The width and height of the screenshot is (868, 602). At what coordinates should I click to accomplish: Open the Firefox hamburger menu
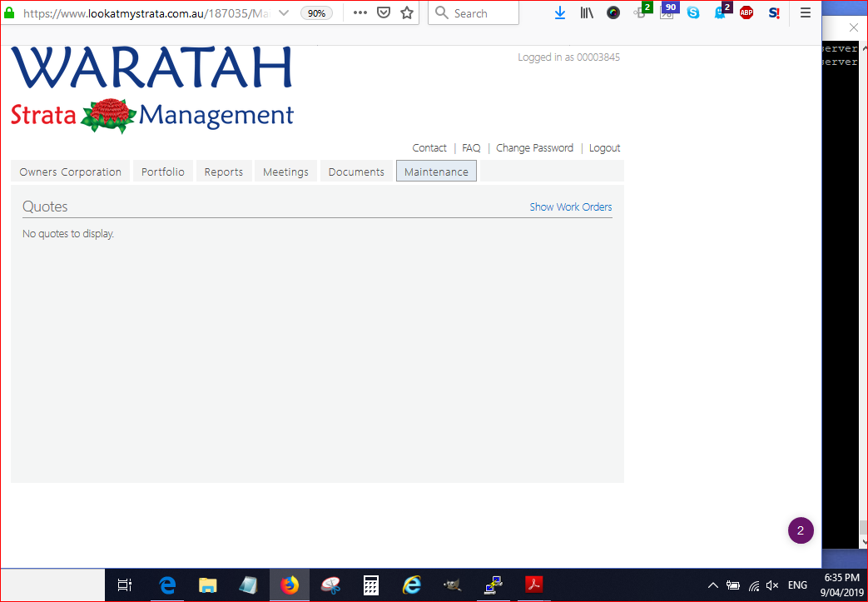(806, 12)
